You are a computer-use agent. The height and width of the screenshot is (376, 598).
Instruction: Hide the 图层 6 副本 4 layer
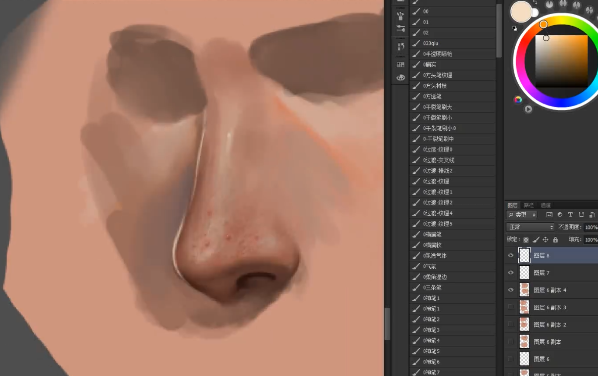coord(511,290)
